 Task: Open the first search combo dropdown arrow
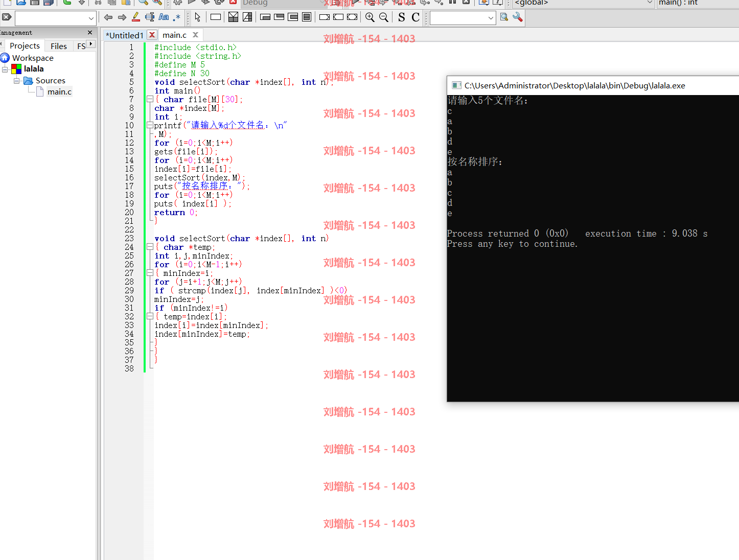point(91,18)
